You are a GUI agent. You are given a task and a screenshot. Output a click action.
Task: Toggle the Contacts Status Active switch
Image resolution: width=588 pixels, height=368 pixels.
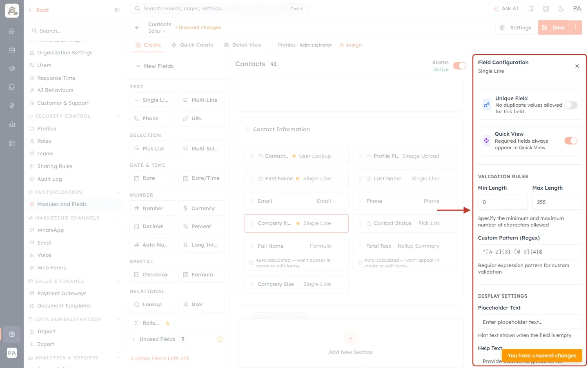pyautogui.click(x=459, y=66)
